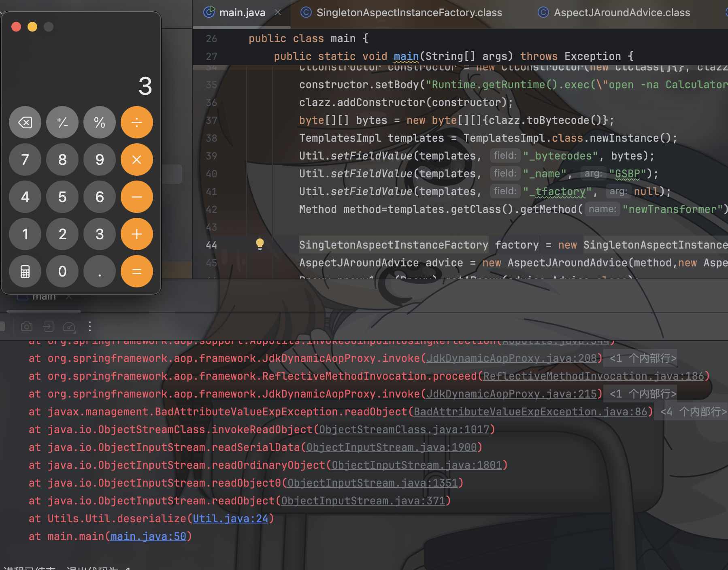
Task: Click the "_bytecodes" string on line 39
Action: pos(560,156)
